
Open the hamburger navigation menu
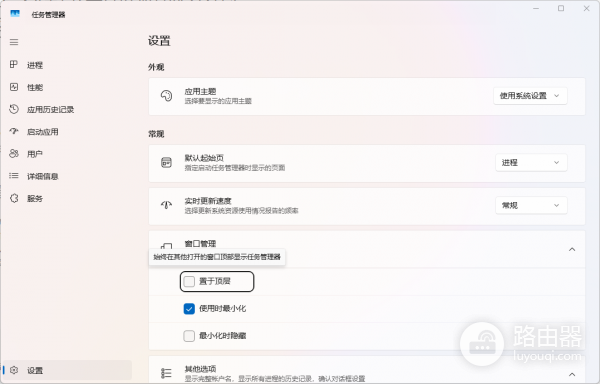(x=14, y=42)
